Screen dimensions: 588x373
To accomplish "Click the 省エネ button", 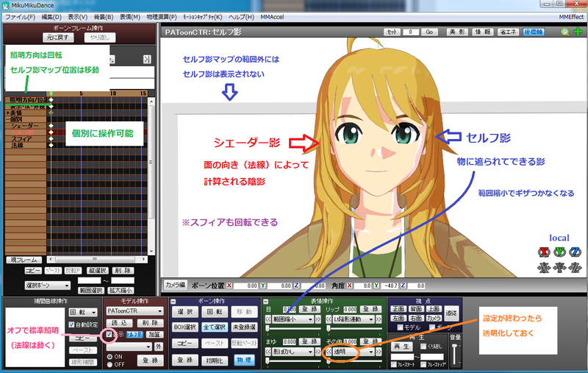I will [x=507, y=32].
